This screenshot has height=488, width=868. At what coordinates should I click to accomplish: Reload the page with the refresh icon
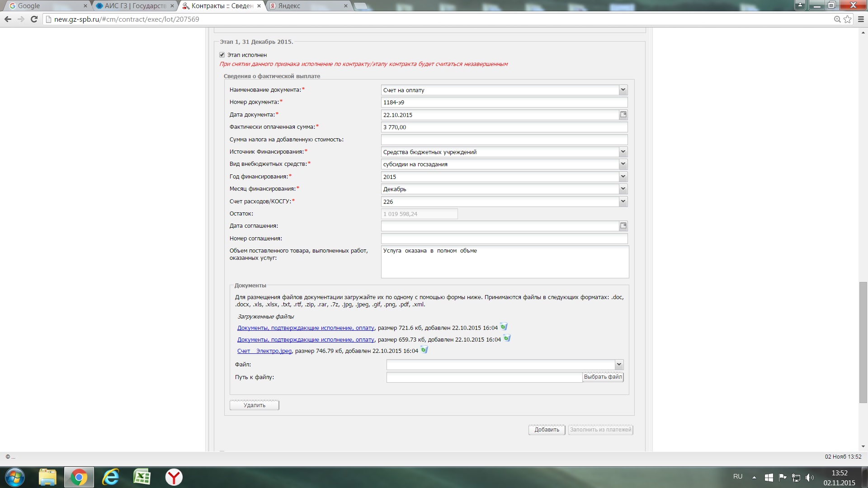pyautogui.click(x=34, y=19)
